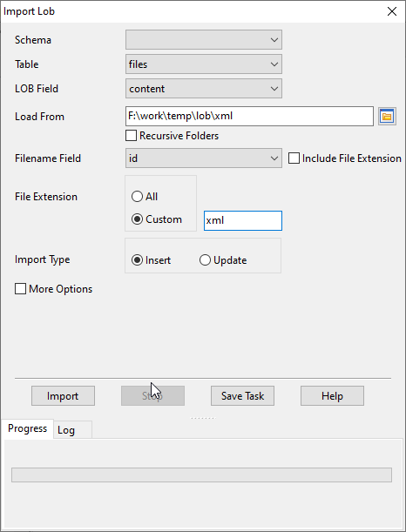Click the import progress bar
Screen dimensions: 406x532
click(x=201, y=475)
